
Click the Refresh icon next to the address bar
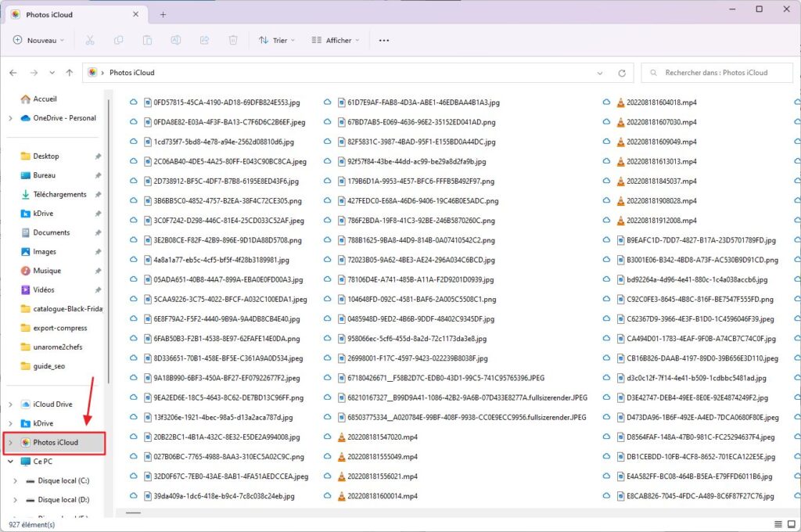pyautogui.click(x=622, y=72)
